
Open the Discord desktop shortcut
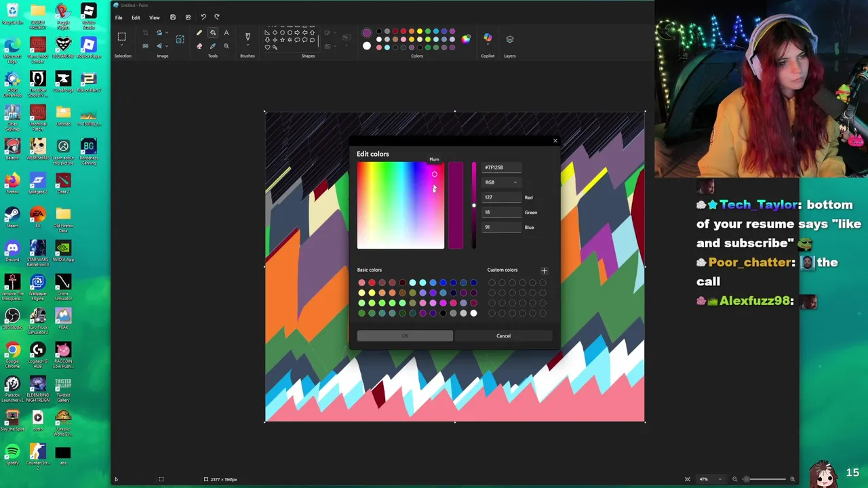click(x=12, y=252)
